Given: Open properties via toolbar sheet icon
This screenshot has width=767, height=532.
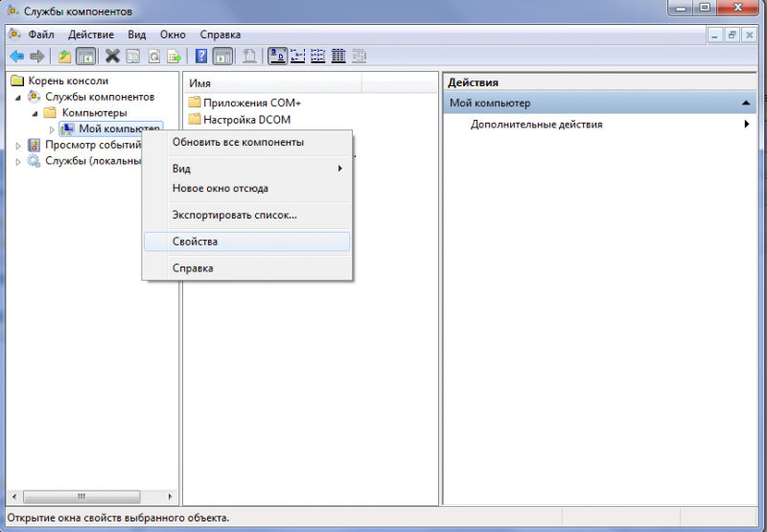Looking at the screenshot, I should coord(133,57).
